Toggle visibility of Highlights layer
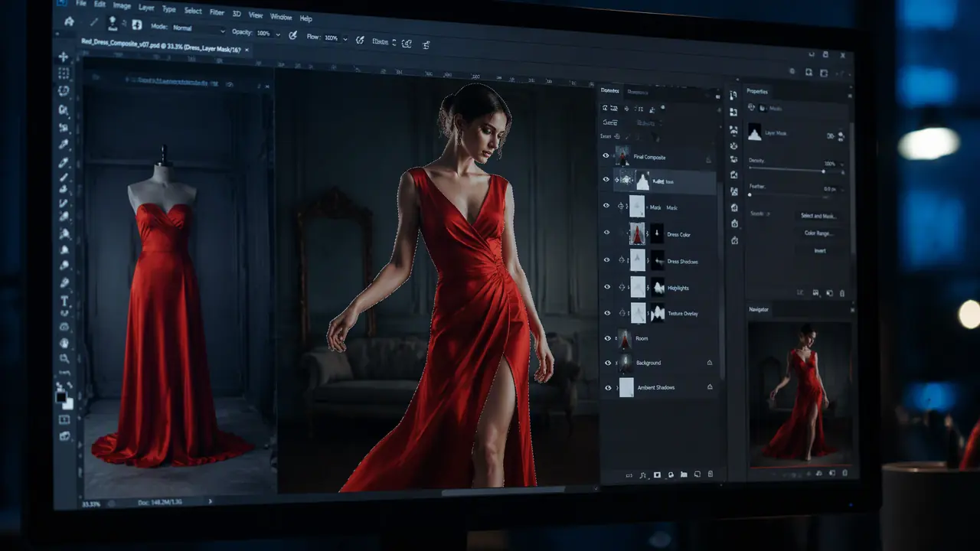 pyautogui.click(x=607, y=287)
